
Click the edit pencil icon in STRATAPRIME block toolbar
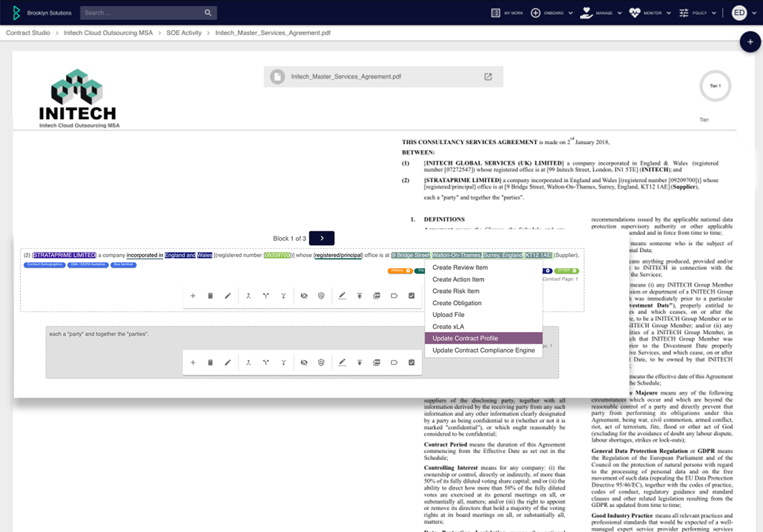point(228,296)
